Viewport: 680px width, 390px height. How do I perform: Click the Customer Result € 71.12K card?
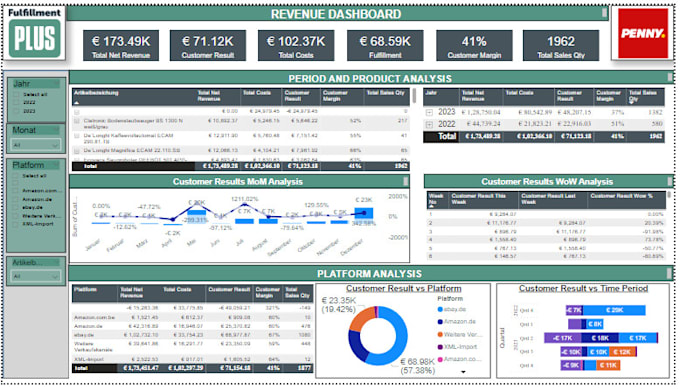(x=208, y=45)
